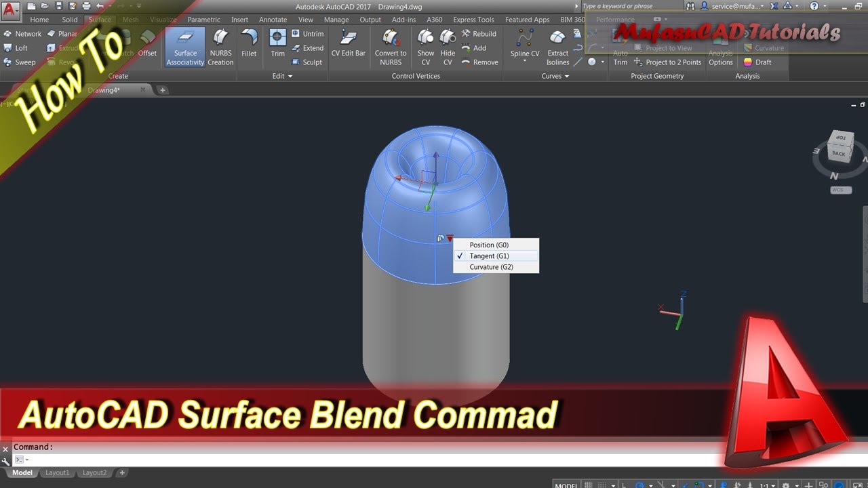This screenshot has width=868, height=488.
Task: Remove a control vertex
Action: (480, 62)
